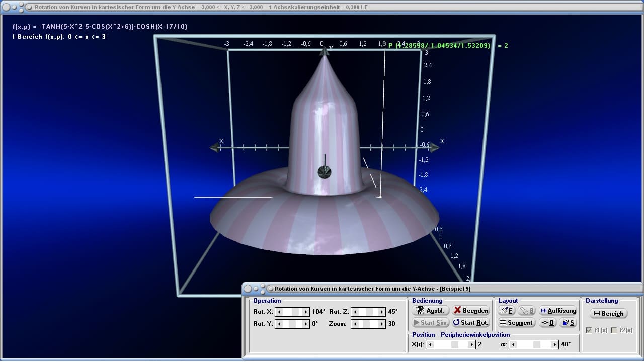644x362 pixels.
Task: Click the Ausbl. hide panel button
Action: 430,311
